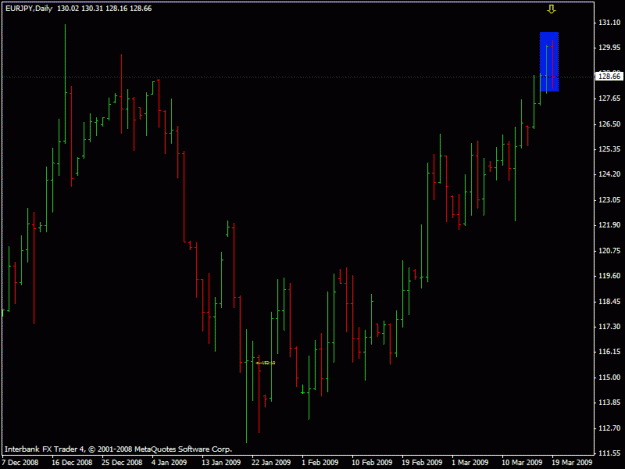Click the 119.60 price scale label
Screen dimensions: 625x469
pyautogui.click(x=609, y=276)
